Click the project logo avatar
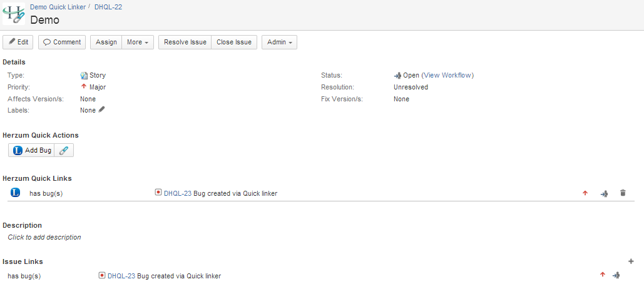 [x=14, y=13]
